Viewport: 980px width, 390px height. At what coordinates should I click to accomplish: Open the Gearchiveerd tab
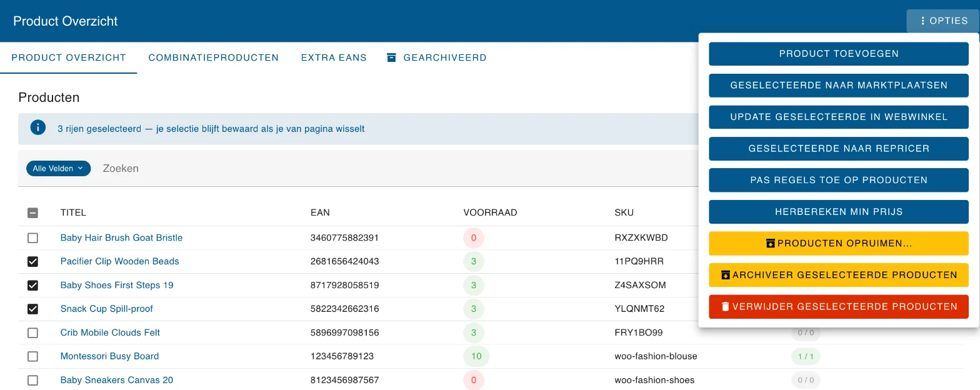pyautogui.click(x=437, y=57)
